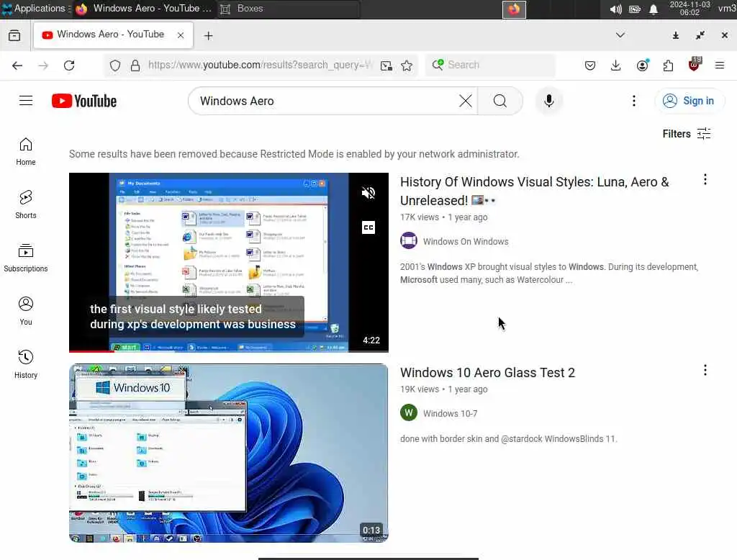Open History Of Windows Visual Styles video title

coord(535,191)
